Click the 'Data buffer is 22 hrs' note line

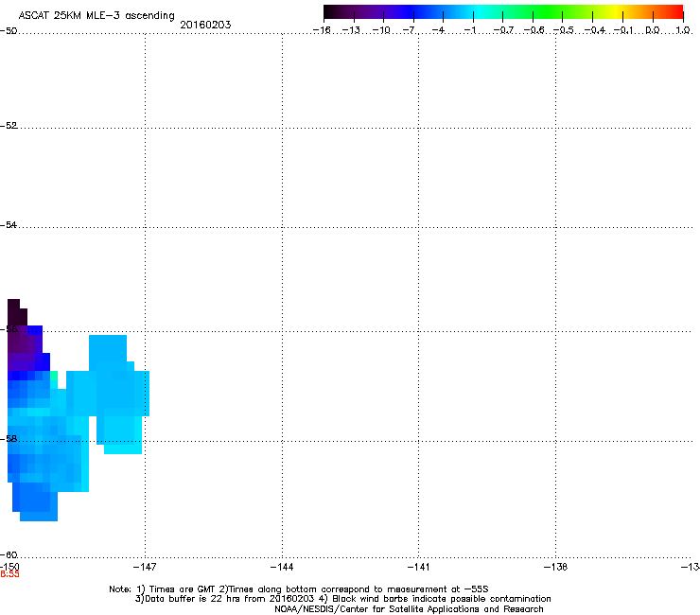click(x=342, y=599)
